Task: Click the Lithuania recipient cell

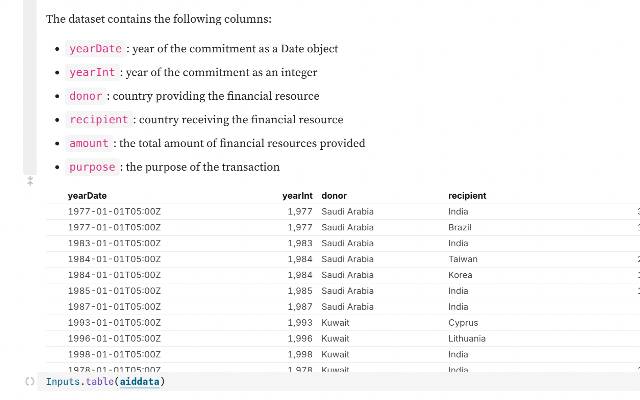Action: coord(467,339)
